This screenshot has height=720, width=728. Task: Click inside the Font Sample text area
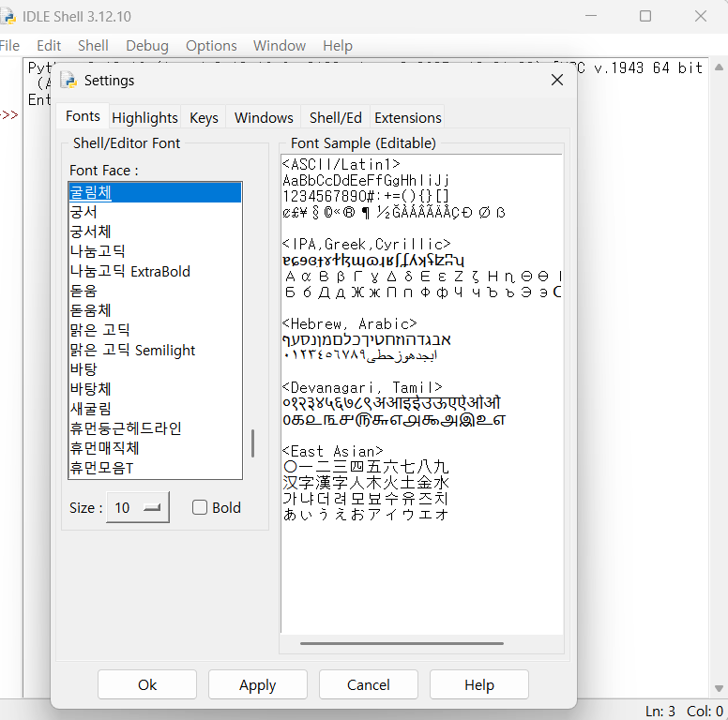[422, 394]
